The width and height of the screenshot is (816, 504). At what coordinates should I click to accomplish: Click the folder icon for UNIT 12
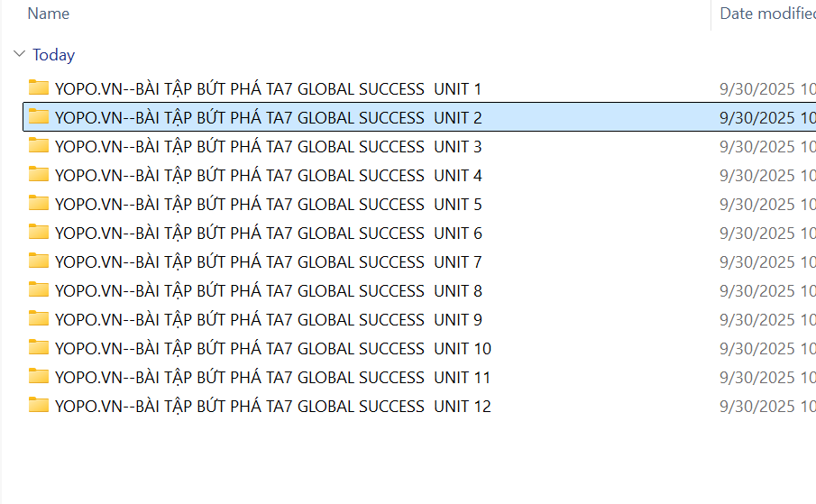point(38,405)
